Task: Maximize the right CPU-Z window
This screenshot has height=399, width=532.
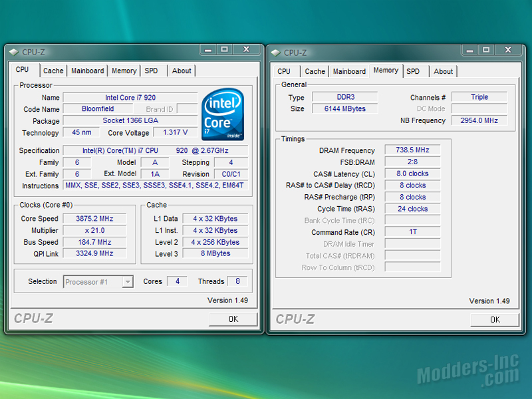Action: pos(486,51)
